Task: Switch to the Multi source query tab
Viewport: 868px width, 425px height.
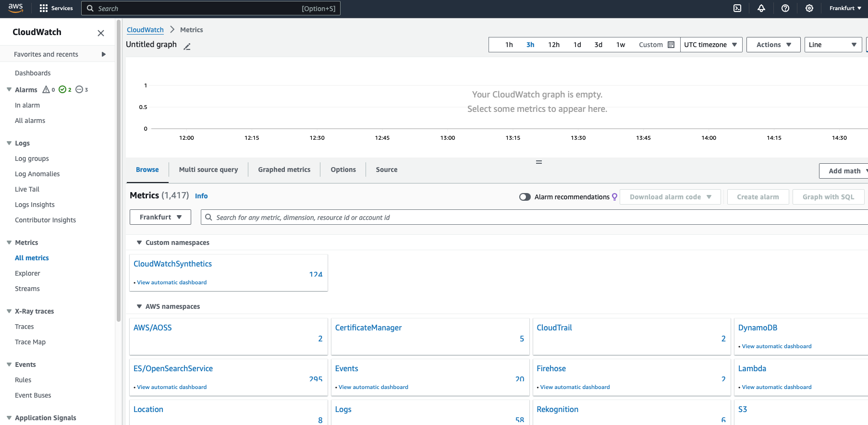Action: point(208,170)
